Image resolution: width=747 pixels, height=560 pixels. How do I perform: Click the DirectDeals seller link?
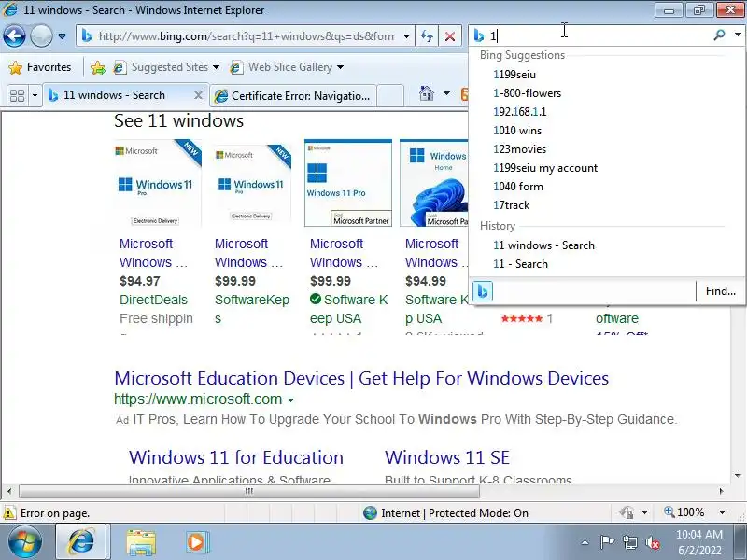[x=153, y=300]
